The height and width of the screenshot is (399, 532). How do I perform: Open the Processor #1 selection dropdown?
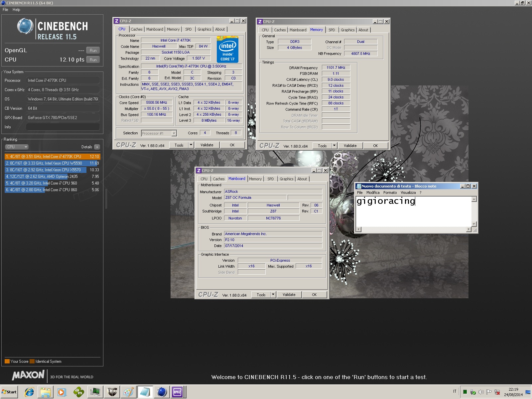pyautogui.click(x=174, y=133)
